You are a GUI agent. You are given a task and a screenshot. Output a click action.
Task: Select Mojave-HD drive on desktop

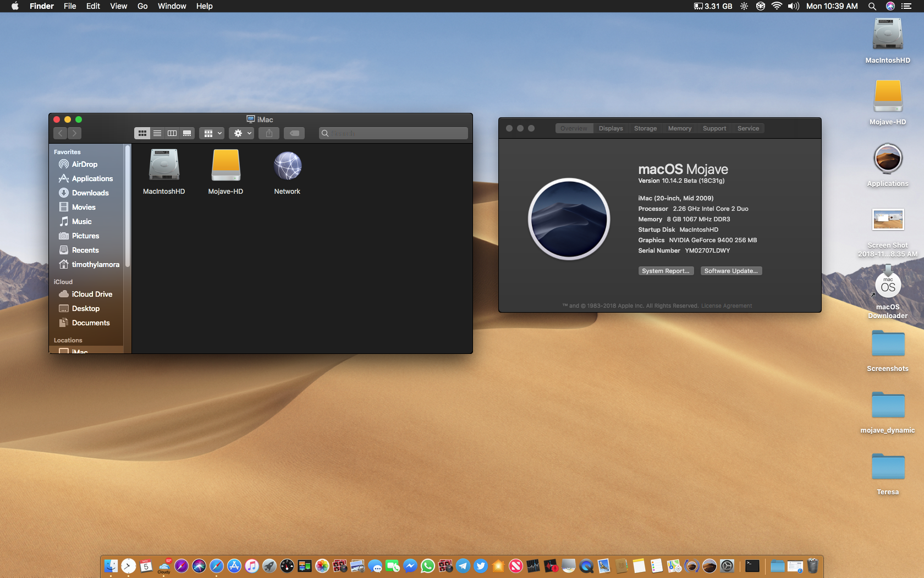pyautogui.click(x=888, y=102)
